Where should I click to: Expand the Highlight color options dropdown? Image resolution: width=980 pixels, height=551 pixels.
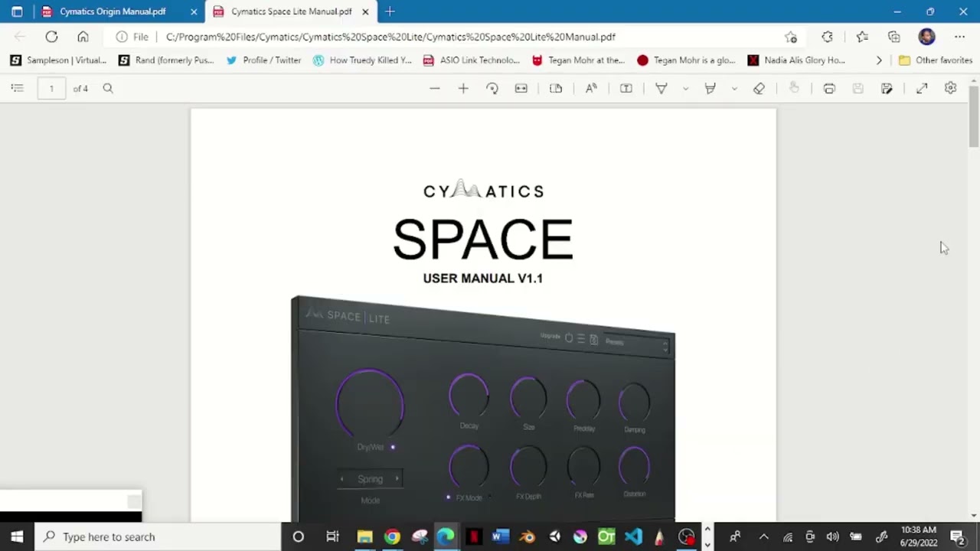(734, 89)
